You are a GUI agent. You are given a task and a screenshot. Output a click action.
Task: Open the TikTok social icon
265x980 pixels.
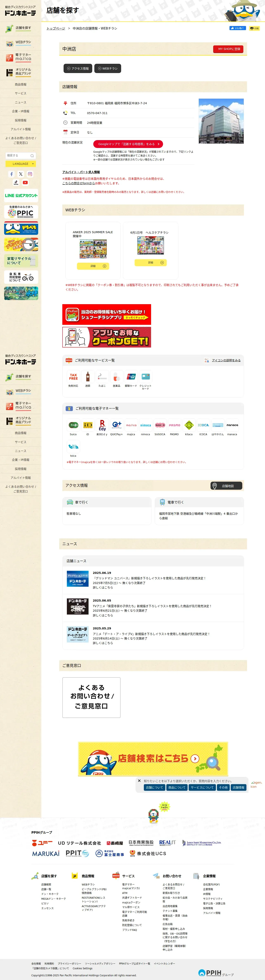coord(16,183)
